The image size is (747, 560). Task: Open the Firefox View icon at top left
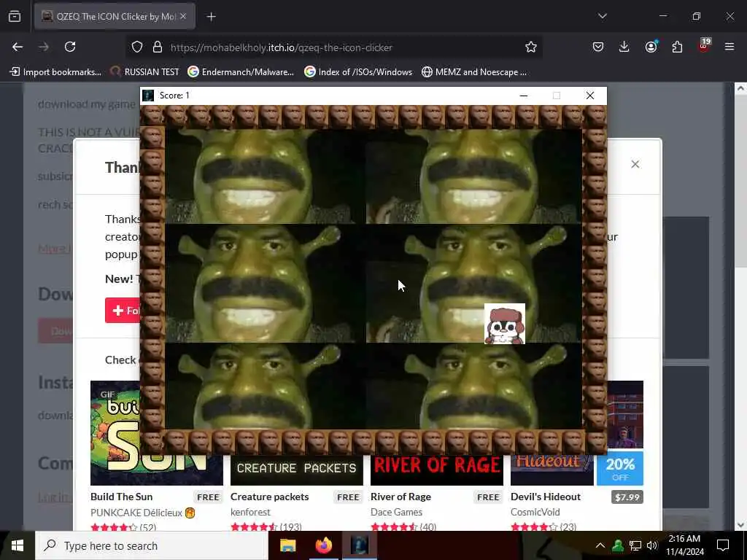point(15,17)
